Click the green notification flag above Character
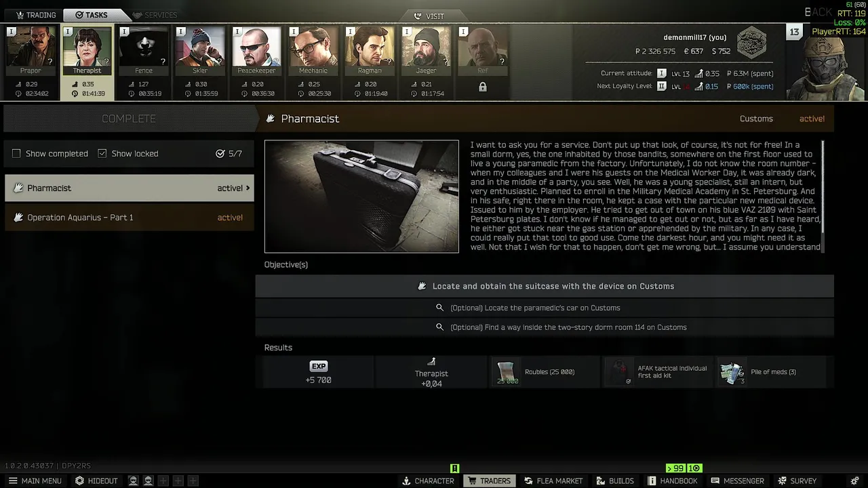The image size is (868, 488). point(455,468)
